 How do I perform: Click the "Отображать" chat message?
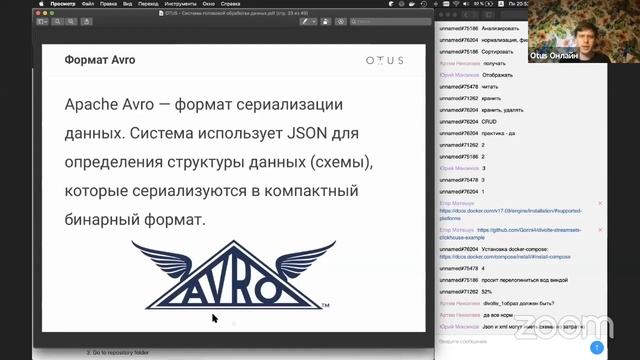[497, 75]
